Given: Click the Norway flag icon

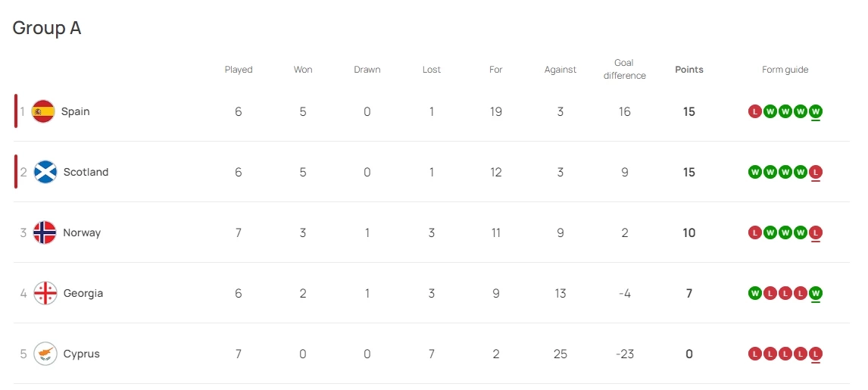Looking at the screenshot, I should tap(45, 232).
